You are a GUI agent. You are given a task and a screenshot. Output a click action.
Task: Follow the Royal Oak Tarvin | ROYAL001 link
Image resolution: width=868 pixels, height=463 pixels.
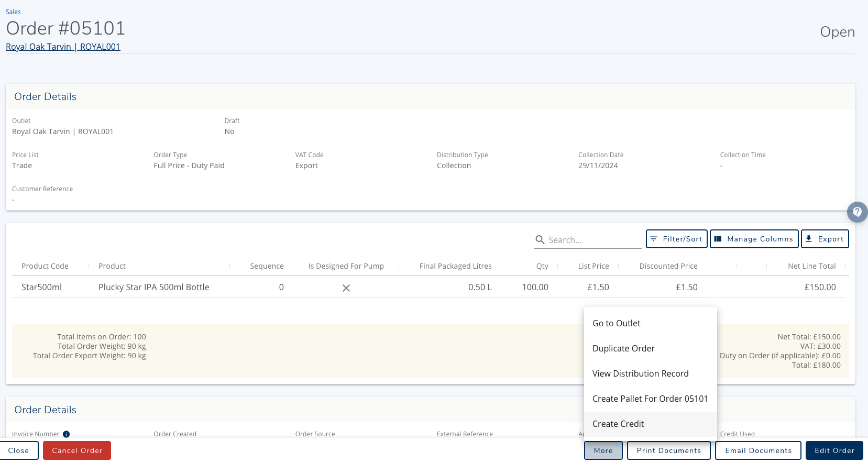[63, 47]
